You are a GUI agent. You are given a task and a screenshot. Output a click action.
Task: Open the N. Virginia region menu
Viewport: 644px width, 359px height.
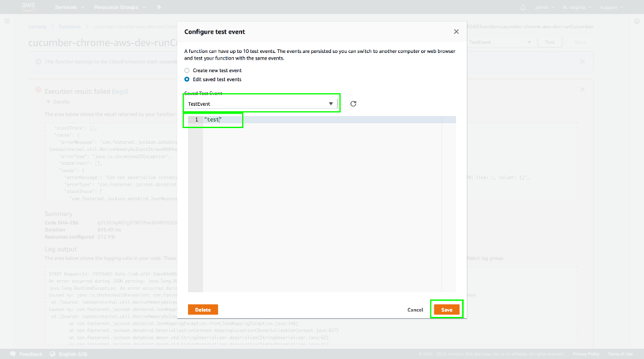[x=576, y=7]
